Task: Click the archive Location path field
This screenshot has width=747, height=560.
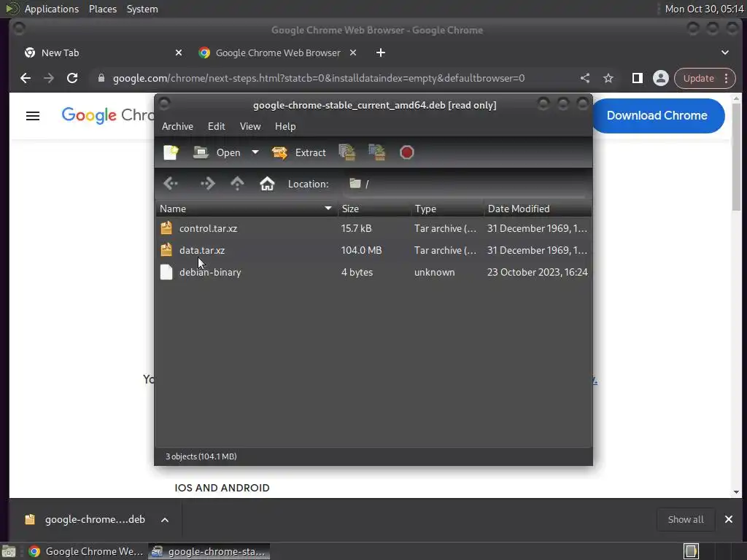Action: click(465, 184)
